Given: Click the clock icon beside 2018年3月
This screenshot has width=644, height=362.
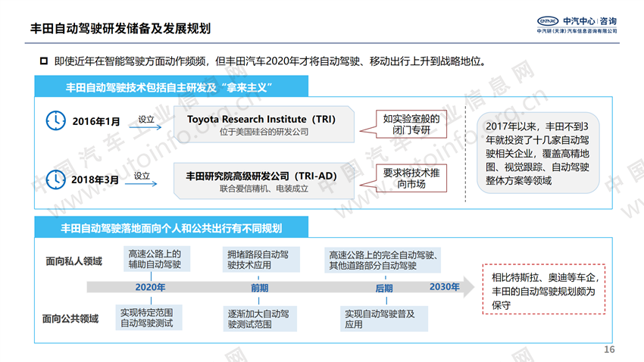Looking at the screenshot, I should click(x=55, y=179).
